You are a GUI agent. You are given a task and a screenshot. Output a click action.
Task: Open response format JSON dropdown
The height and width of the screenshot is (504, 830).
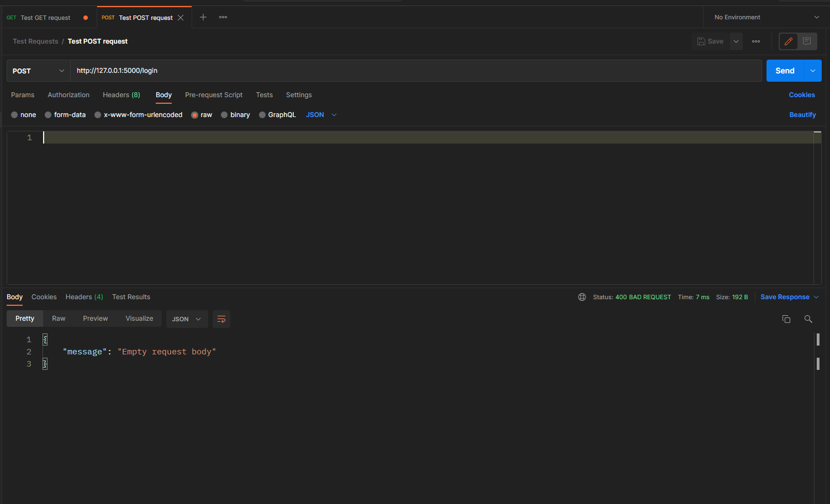coord(187,319)
